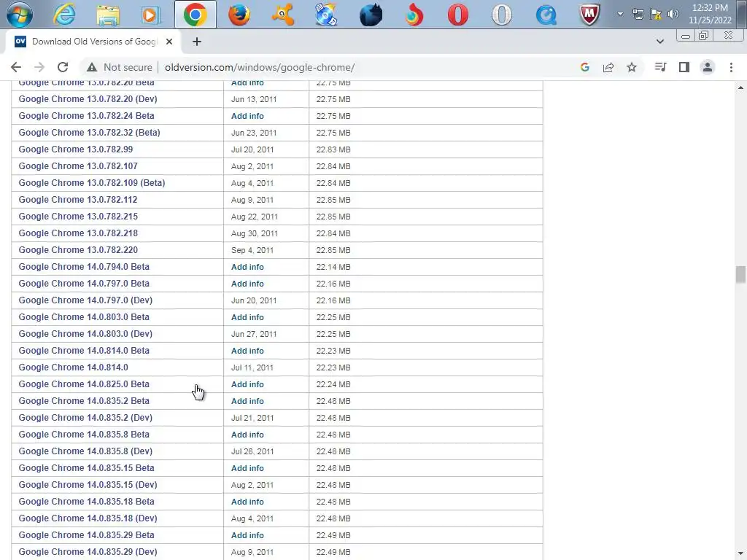Screen dimensions: 747x560
Task: Open the Waterfox taskbar icon
Action: tap(371, 15)
